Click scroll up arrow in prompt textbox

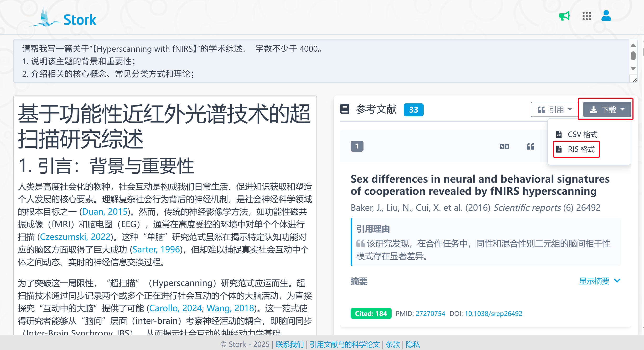[x=633, y=46]
